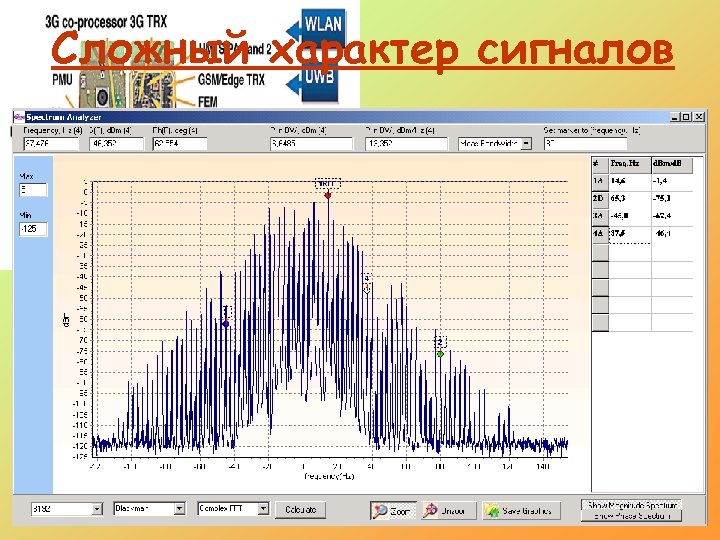Click the first empty row header below 4A
This screenshot has height=540, width=720.
click(600, 253)
